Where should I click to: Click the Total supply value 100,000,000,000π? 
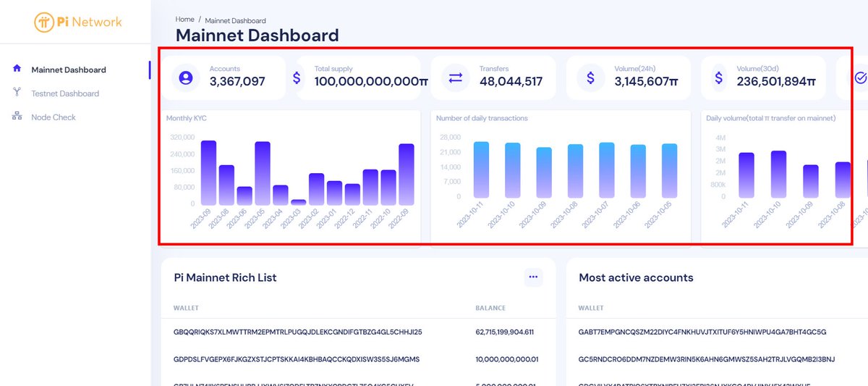tap(371, 82)
